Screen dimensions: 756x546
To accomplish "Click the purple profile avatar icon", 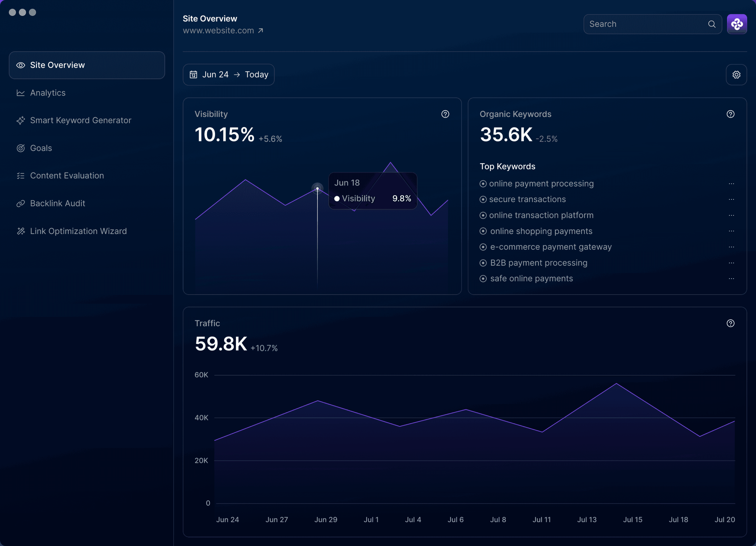I will tap(737, 24).
